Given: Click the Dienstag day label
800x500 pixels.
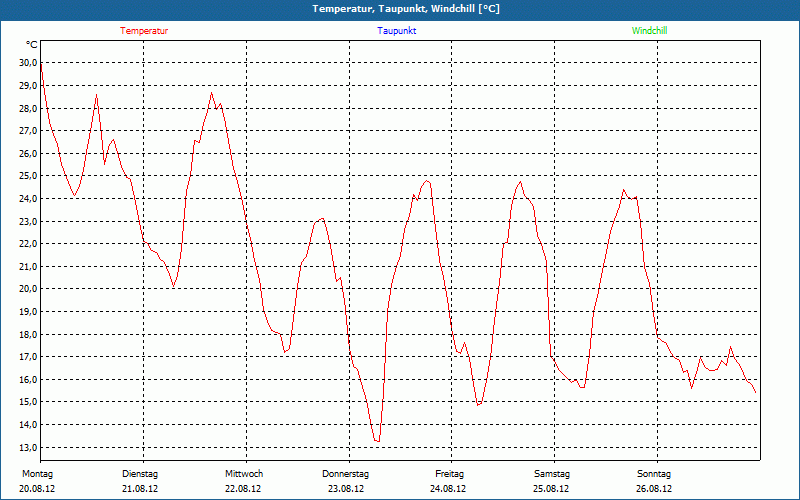Looking at the screenshot, I should (x=140, y=474).
